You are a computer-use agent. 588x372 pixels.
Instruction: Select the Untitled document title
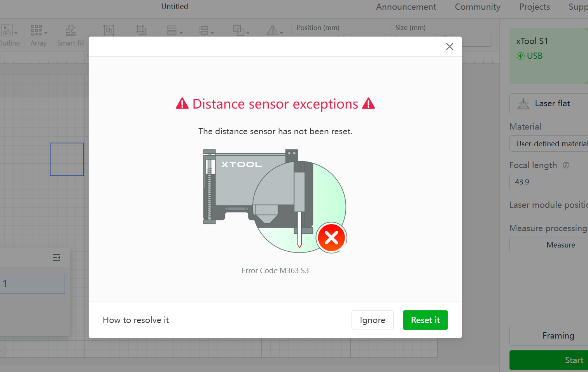click(175, 6)
